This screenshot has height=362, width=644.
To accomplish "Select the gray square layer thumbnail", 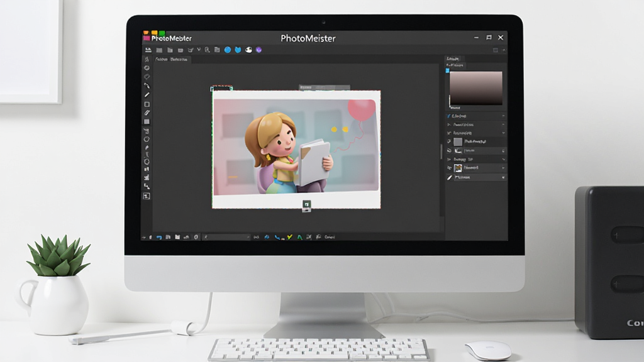I will [458, 142].
